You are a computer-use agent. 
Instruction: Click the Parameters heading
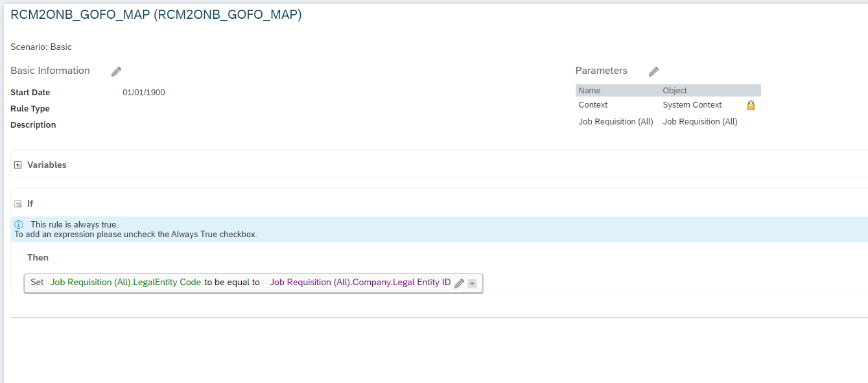click(x=601, y=71)
